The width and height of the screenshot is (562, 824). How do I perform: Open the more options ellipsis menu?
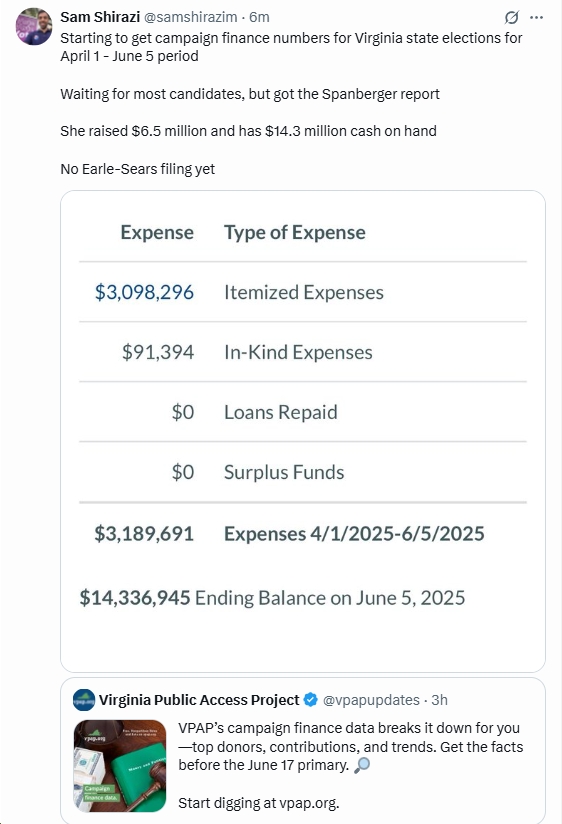(536, 17)
